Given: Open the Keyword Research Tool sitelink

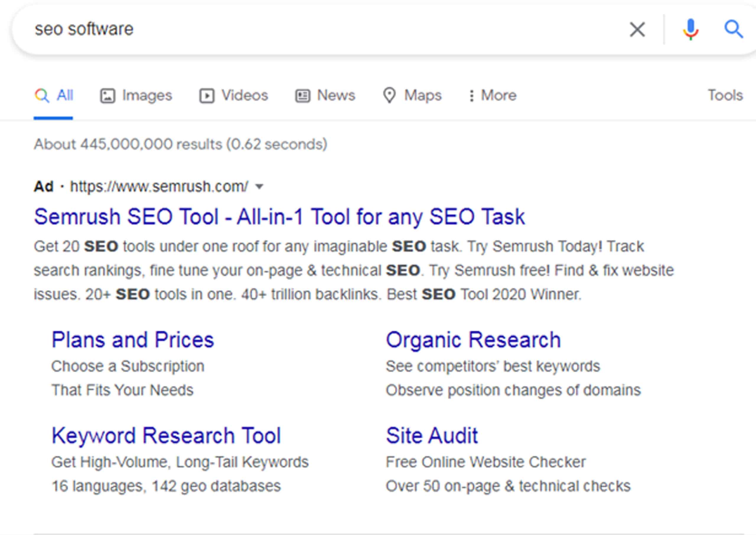Looking at the screenshot, I should coord(166,436).
